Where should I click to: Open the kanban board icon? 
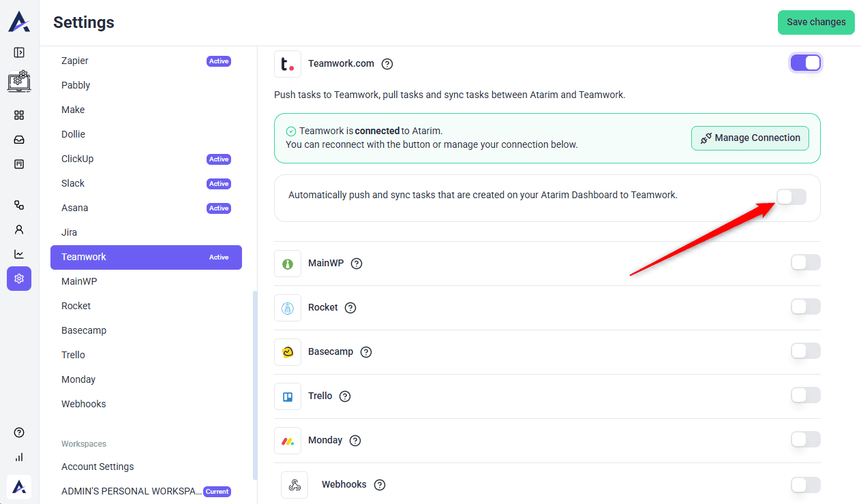(19, 164)
